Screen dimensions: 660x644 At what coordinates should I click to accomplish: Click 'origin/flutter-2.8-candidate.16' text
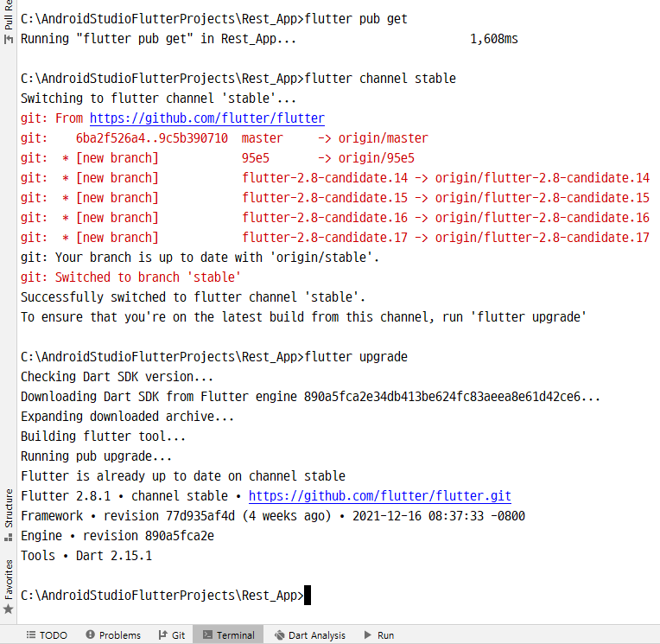(543, 217)
